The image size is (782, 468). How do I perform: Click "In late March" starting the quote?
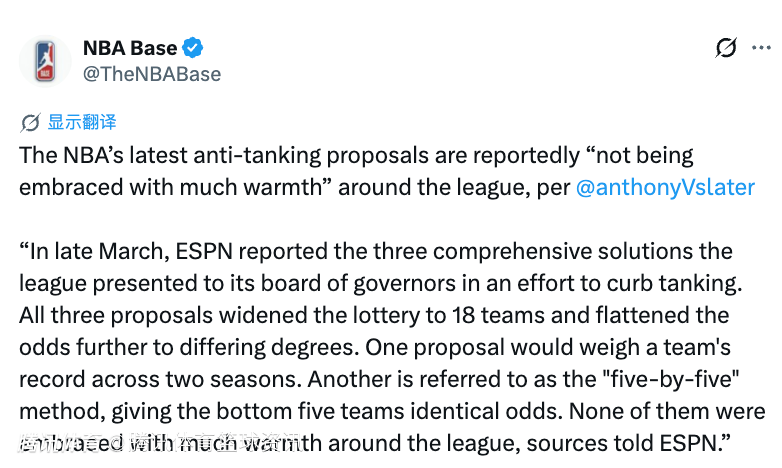(92, 251)
